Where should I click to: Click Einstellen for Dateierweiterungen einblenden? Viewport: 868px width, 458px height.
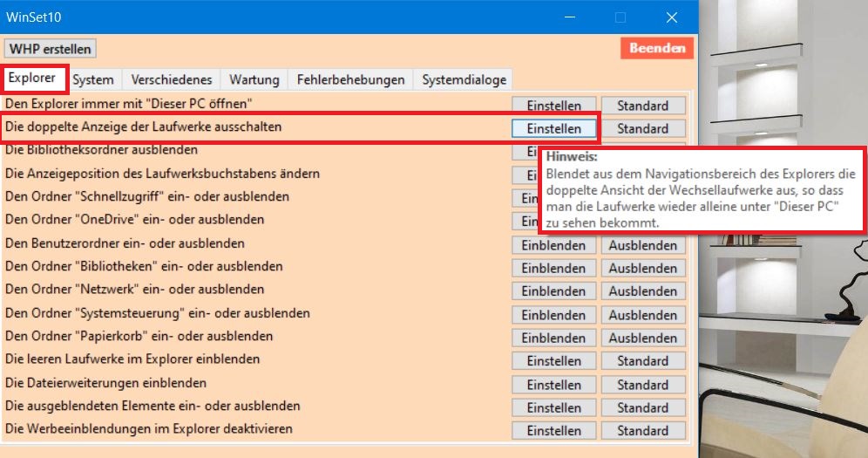[x=553, y=385]
